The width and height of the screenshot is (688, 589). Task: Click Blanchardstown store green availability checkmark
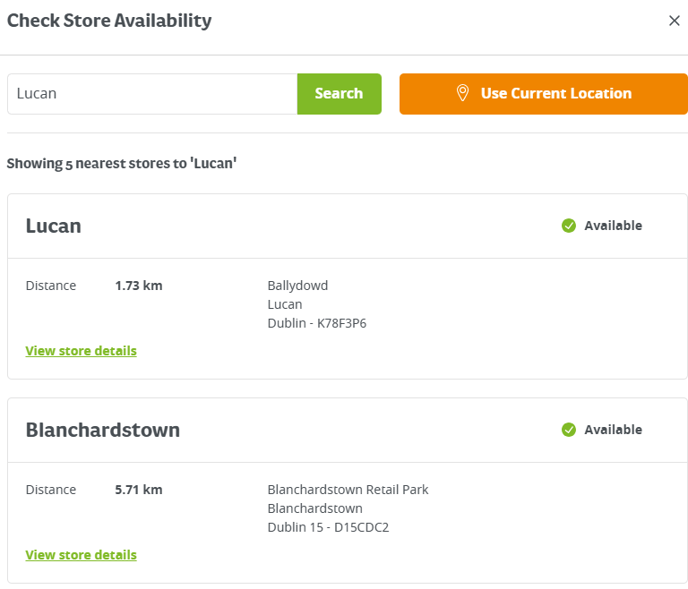(x=569, y=430)
